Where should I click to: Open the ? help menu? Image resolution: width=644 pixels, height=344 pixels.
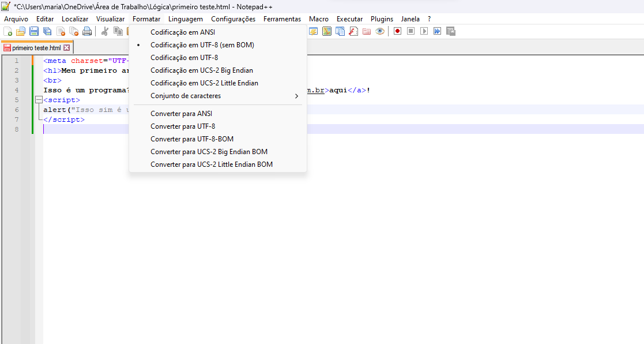point(429,19)
